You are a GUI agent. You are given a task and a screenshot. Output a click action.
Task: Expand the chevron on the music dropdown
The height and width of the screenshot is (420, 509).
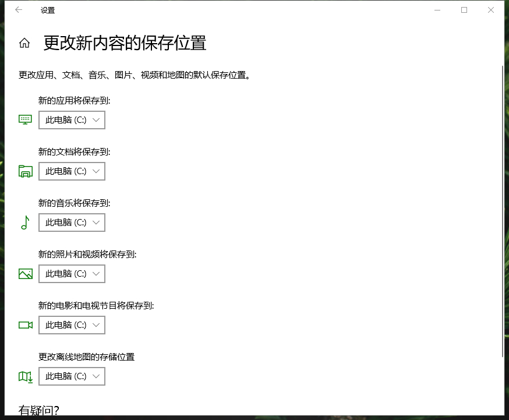97,222
